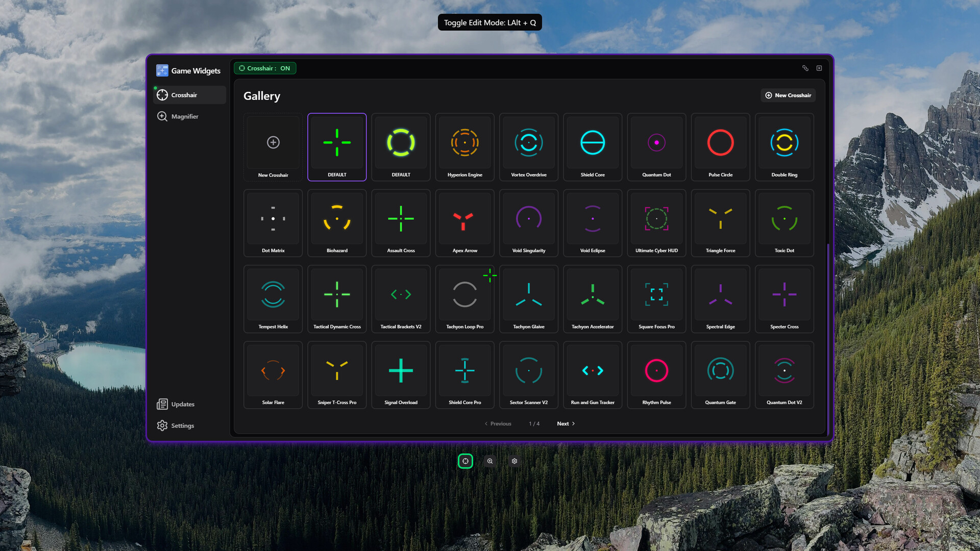The height and width of the screenshot is (551, 980).
Task: Toggle the crosshair widget in bottom toolbar
Action: tap(465, 461)
